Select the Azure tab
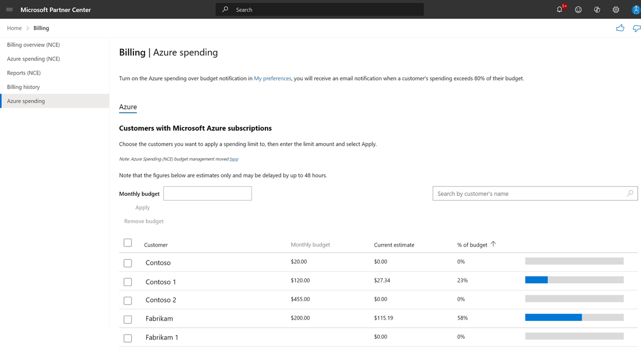 point(128,107)
